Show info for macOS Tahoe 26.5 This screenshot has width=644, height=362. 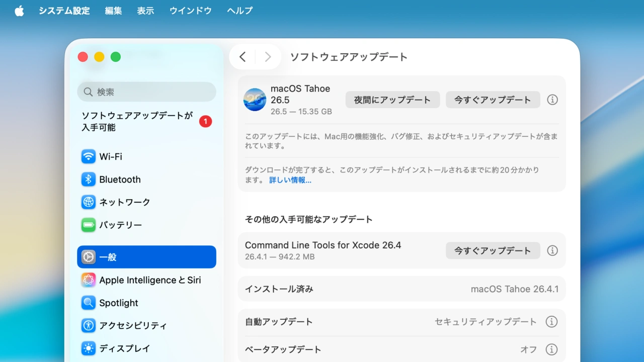tap(552, 100)
